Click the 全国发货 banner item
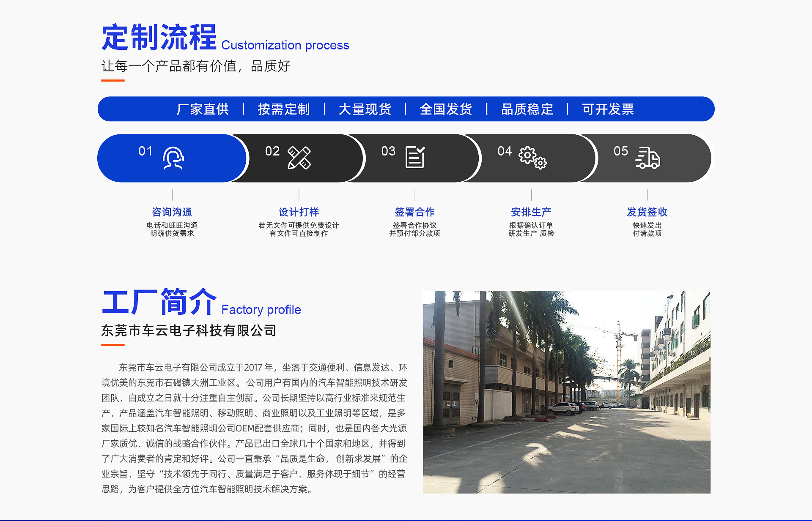 coord(446,109)
